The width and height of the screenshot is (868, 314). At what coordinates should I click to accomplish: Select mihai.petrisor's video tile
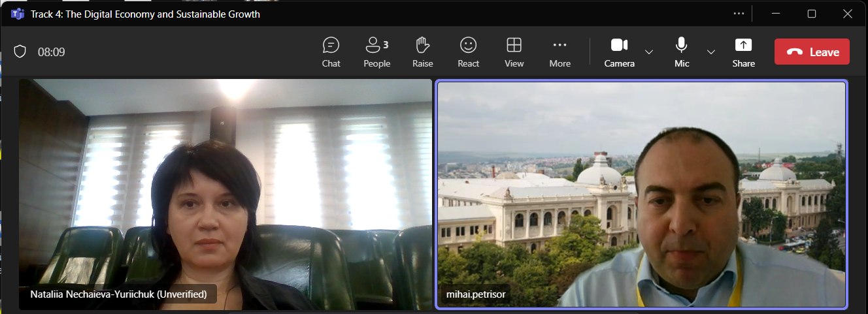coord(641,194)
